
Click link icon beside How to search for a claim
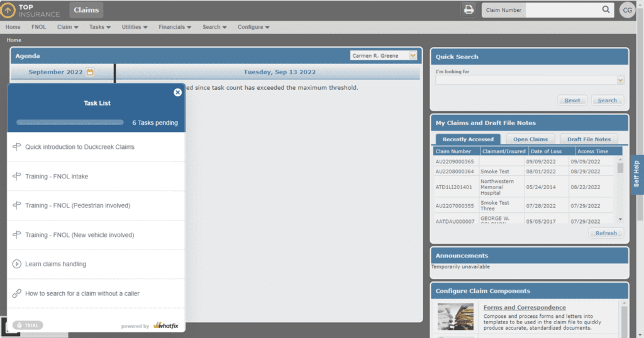(x=16, y=293)
